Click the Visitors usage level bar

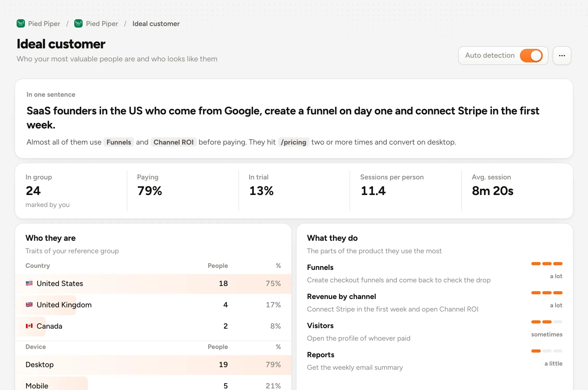[547, 322]
